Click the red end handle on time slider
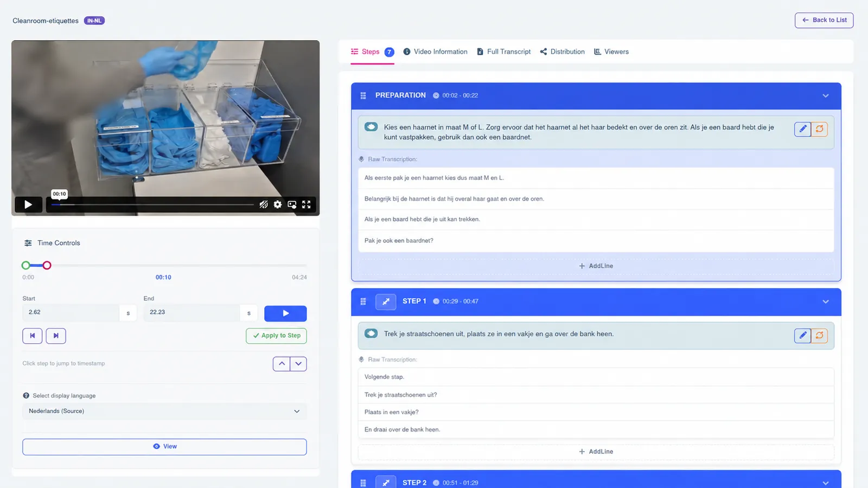 pos(47,265)
